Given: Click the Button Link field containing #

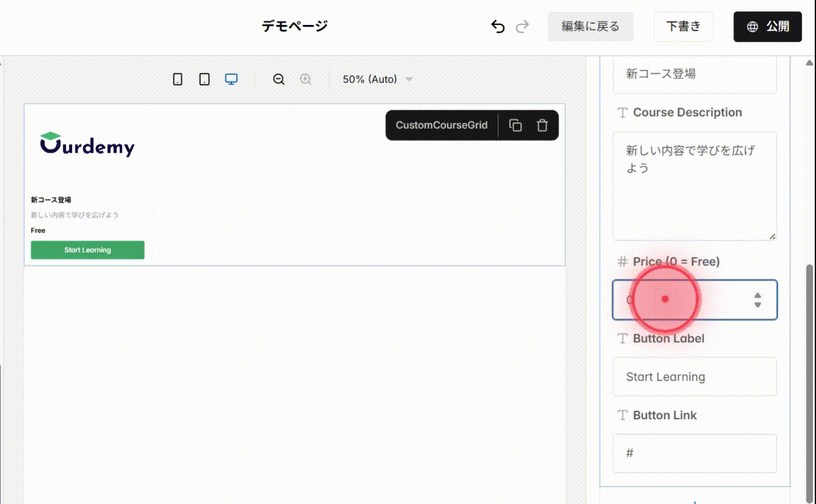Looking at the screenshot, I should [x=694, y=453].
